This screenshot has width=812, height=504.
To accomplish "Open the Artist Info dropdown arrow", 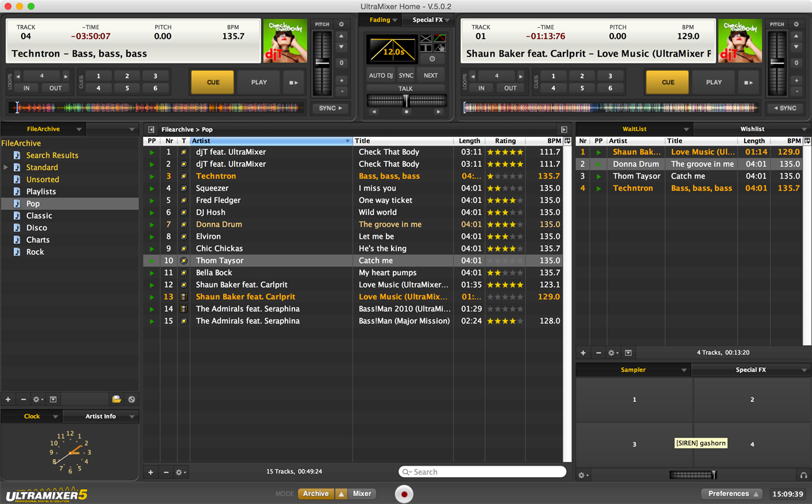I will click(132, 417).
